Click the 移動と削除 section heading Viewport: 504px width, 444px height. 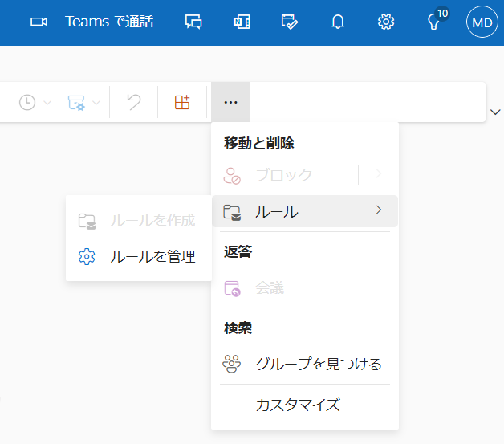258,143
